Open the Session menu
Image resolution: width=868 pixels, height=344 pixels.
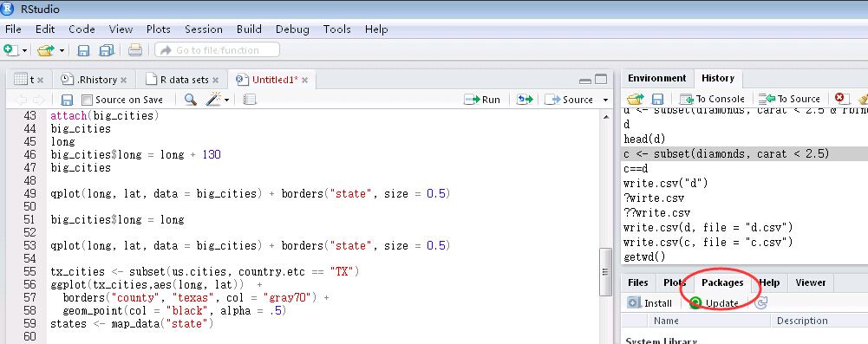(204, 29)
